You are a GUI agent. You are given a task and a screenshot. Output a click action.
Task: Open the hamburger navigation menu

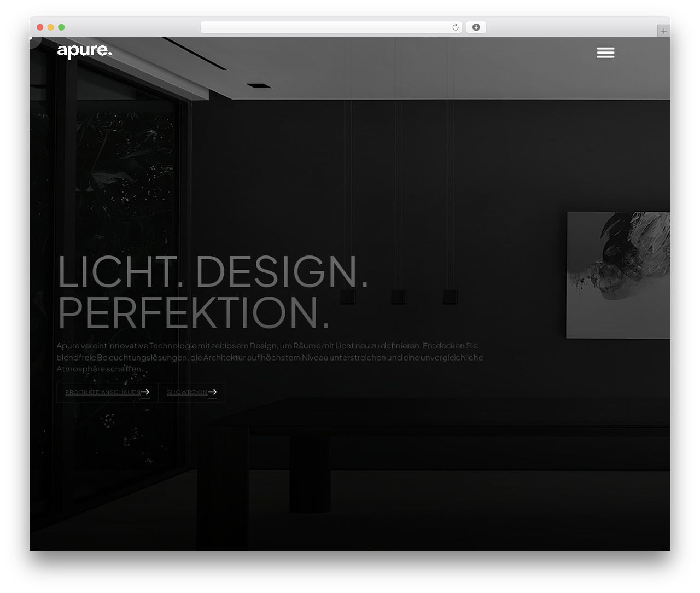[x=605, y=53]
